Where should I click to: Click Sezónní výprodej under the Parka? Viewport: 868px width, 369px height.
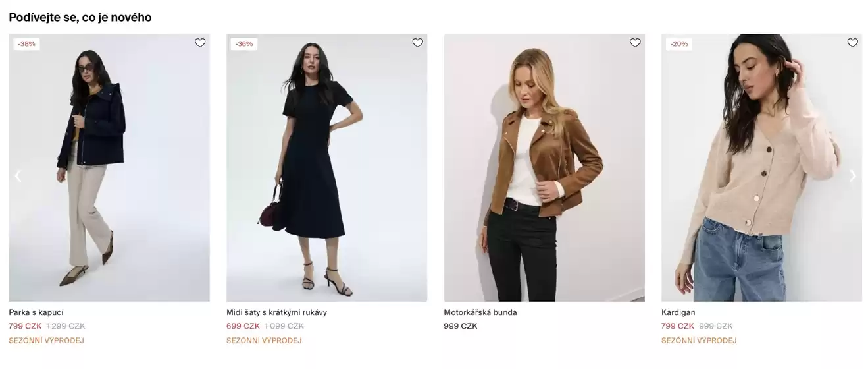[x=46, y=341]
